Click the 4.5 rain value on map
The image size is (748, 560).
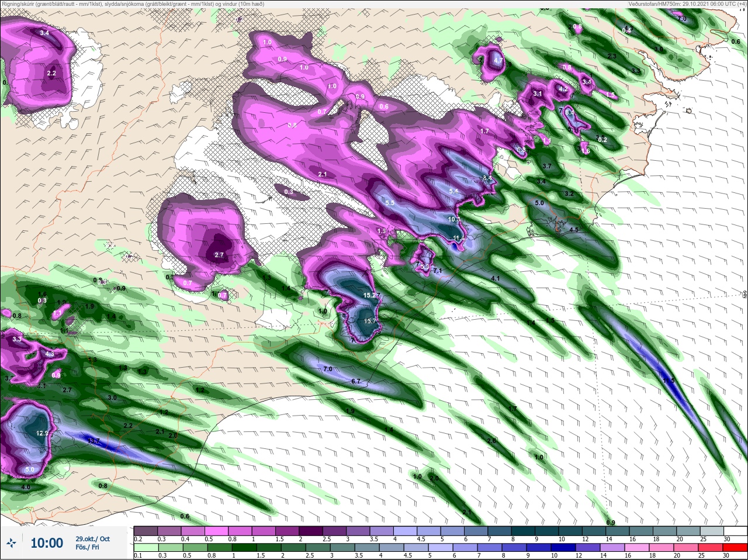(x=574, y=230)
